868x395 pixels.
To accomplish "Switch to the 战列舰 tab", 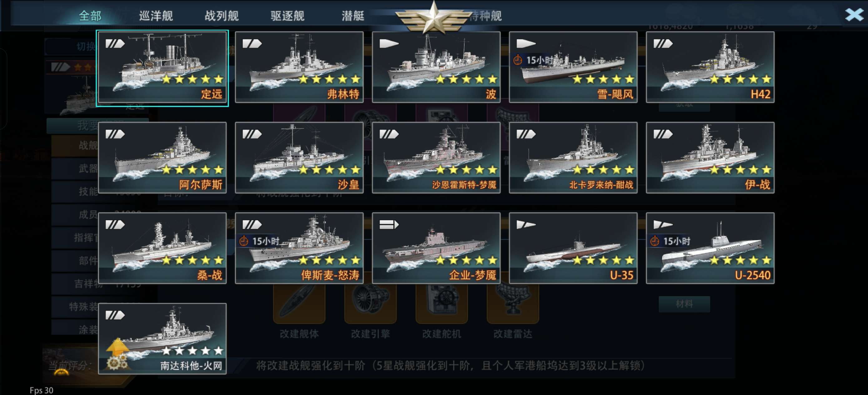I will coord(221,16).
